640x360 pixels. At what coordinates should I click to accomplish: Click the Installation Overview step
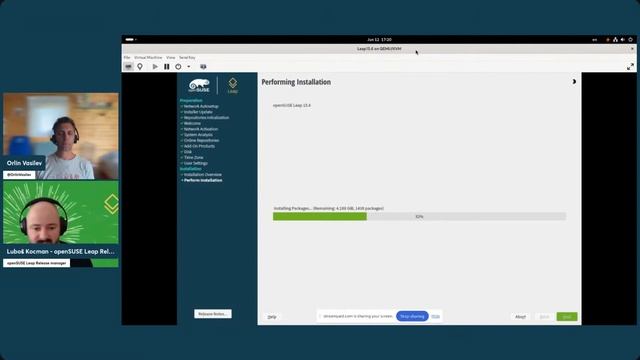pos(202,175)
